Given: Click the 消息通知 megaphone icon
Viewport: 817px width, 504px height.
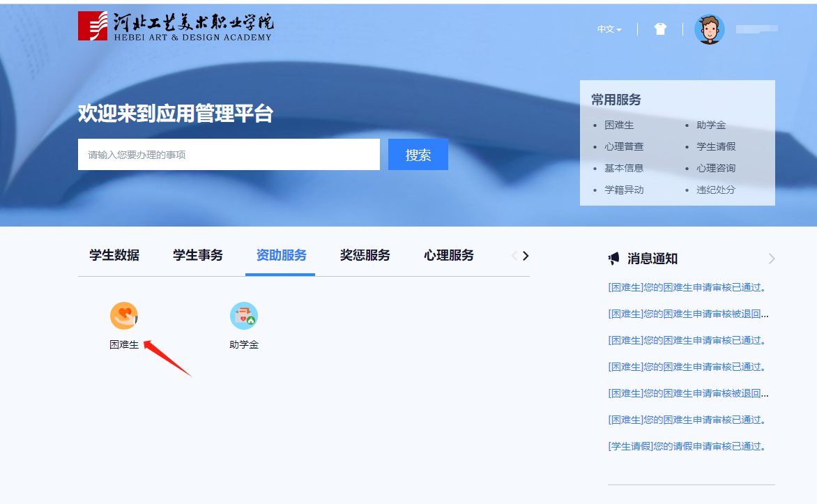Looking at the screenshot, I should pyautogui.click(x=613, y=259).
